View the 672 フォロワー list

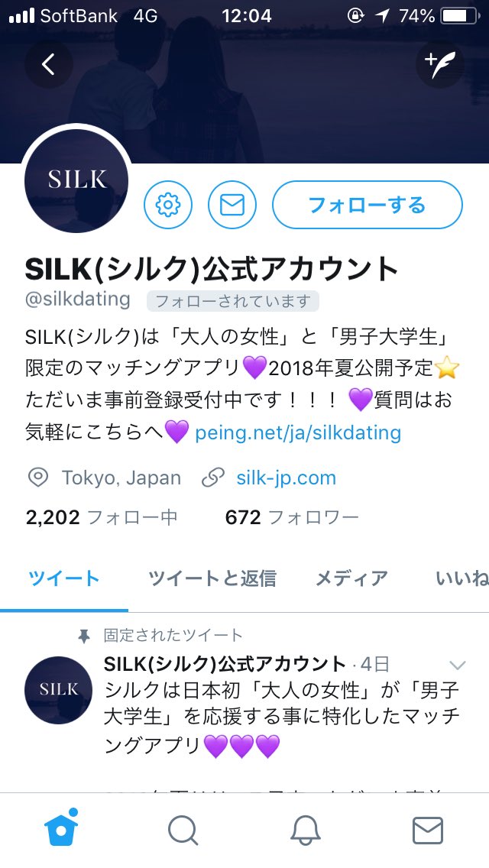(292, 517)
